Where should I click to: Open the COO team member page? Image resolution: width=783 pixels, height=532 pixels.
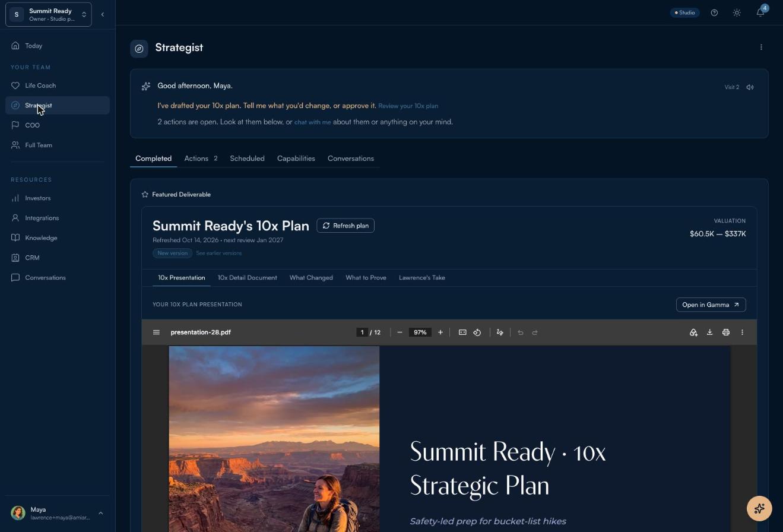(58, 125)
